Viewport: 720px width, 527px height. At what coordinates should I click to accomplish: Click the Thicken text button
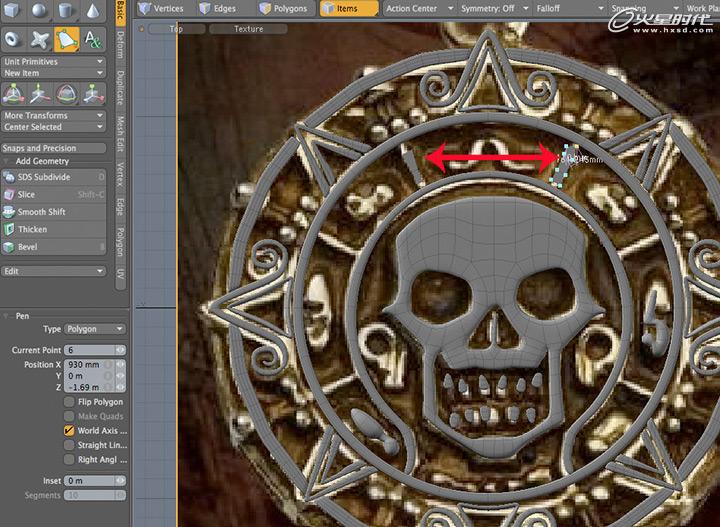pos(32,230)
